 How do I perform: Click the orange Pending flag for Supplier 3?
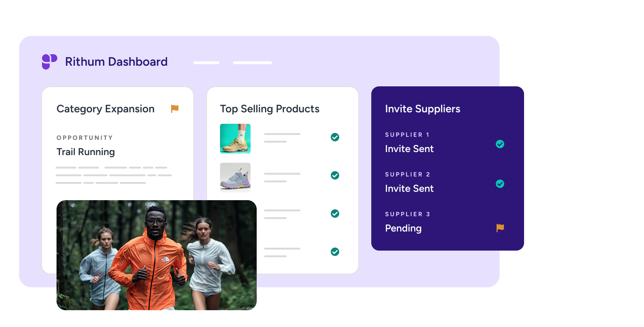click(x=500, y=228)
